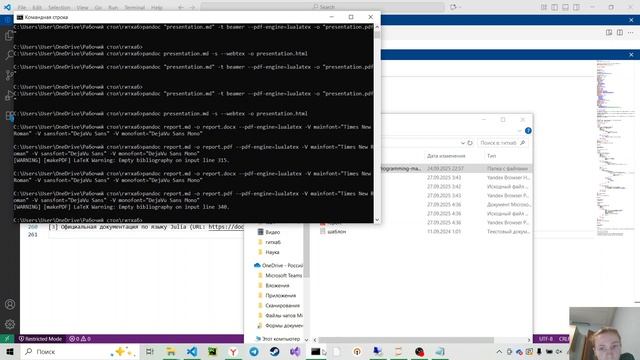Image resolution: width=640 pixels, height=360 pixels.
Task: Toggle the primary sidebar layout button
Action: click(x=554, y=7)
